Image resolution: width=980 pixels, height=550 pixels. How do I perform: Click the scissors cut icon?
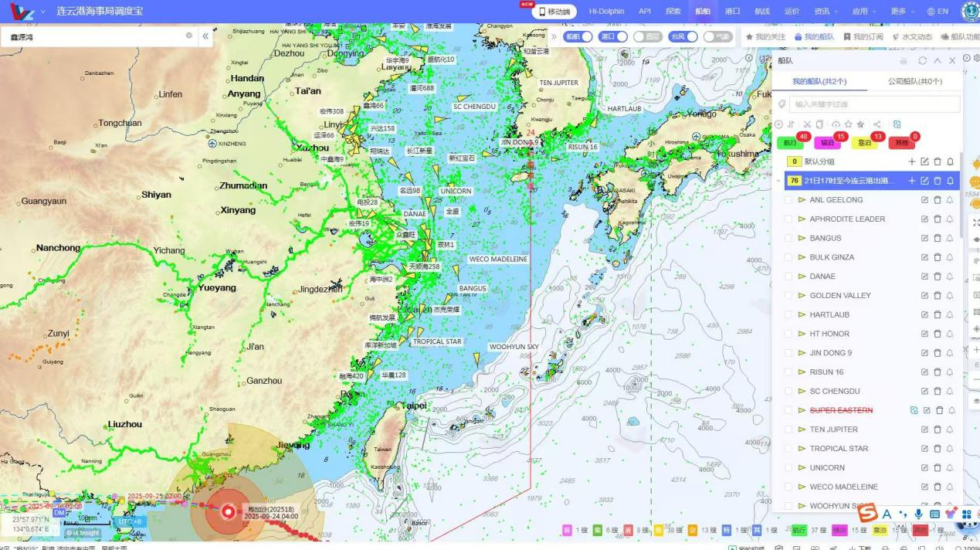807,124
